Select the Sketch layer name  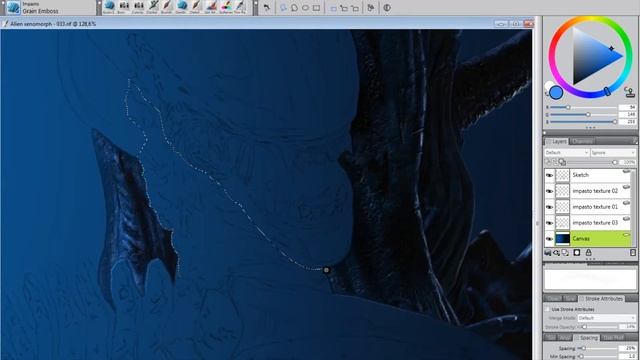580,175
